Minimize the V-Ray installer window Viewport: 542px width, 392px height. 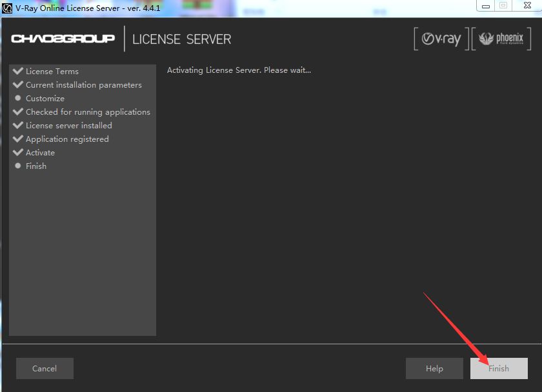486,6
